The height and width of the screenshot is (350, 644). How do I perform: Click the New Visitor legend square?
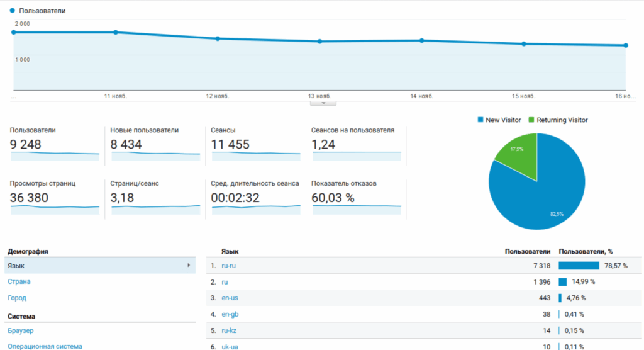point(481,120)
